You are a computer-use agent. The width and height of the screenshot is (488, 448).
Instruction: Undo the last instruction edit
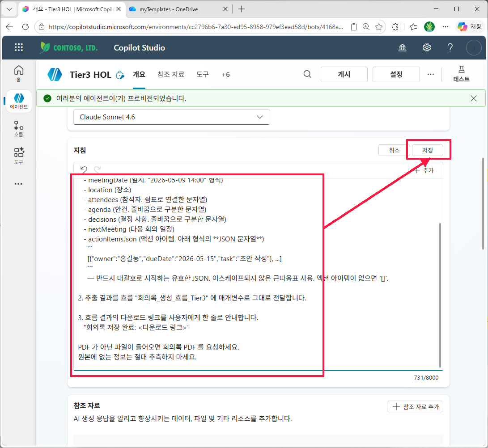click(84, 169)
